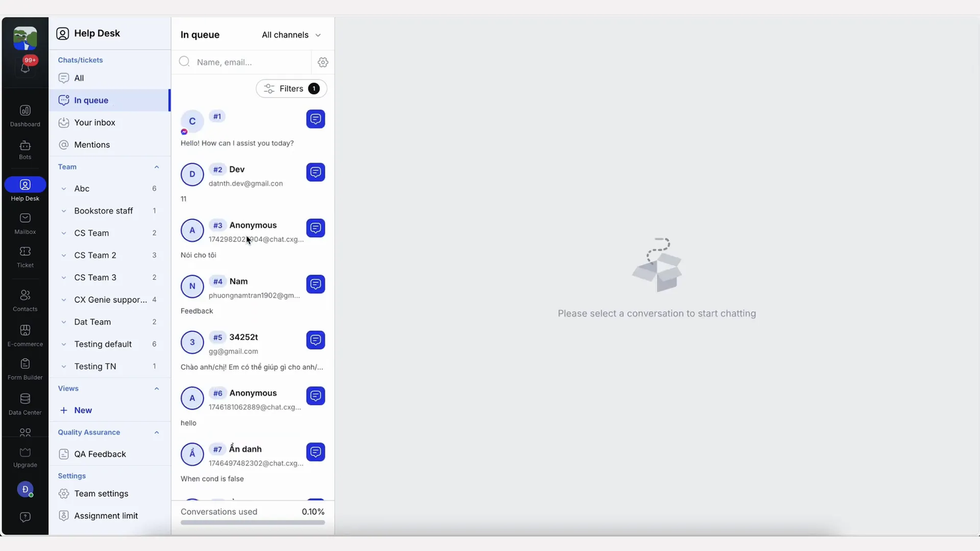
Task: Open the queue settings gear icon
Action: click(x=323, y=62)
